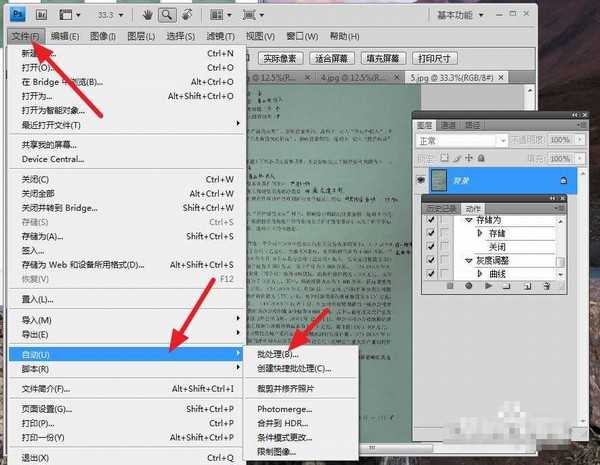Open the 滤镜(T) menu
The width and height of the screenshot is (600, 465).
click(x=220, y=36)
